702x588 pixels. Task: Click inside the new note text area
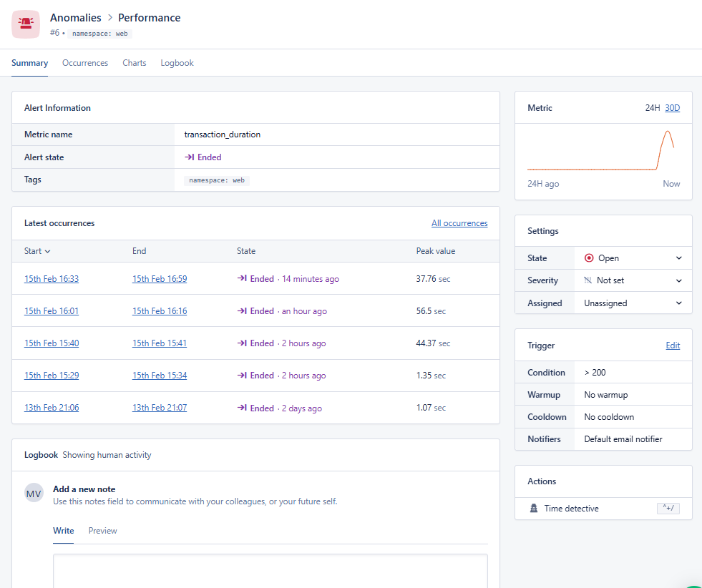[x=270, y=570]
